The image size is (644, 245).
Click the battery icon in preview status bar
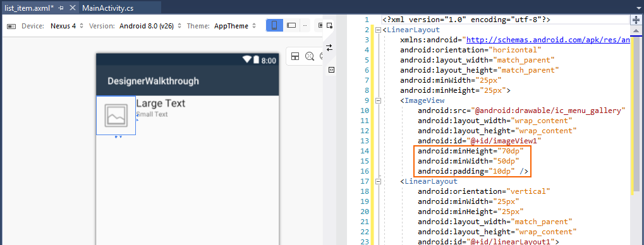point(257,60)
